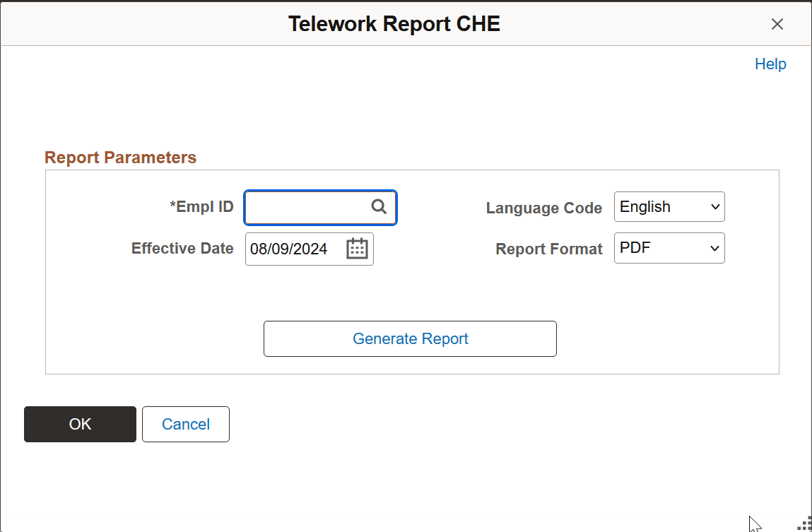
Task: Open the Help link
Action: click(770, 64)
